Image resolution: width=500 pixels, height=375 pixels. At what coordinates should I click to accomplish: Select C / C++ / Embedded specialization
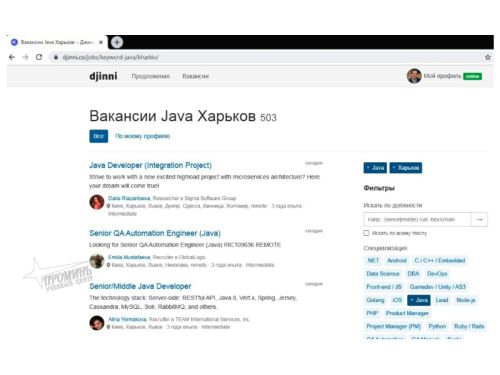coord(440,260)
